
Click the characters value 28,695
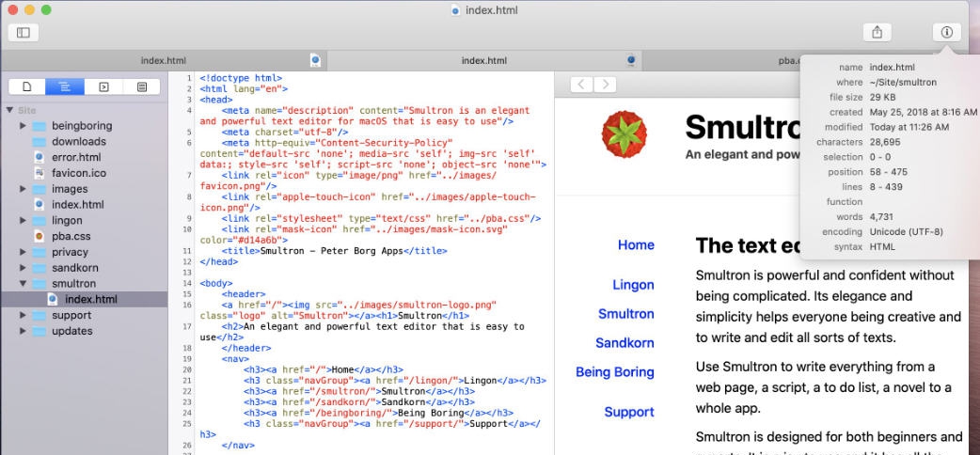point(884,142)
